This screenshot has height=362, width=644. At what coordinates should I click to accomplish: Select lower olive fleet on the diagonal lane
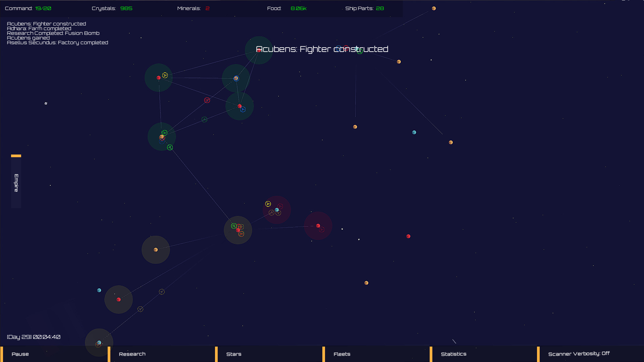[x=141, y=309]
